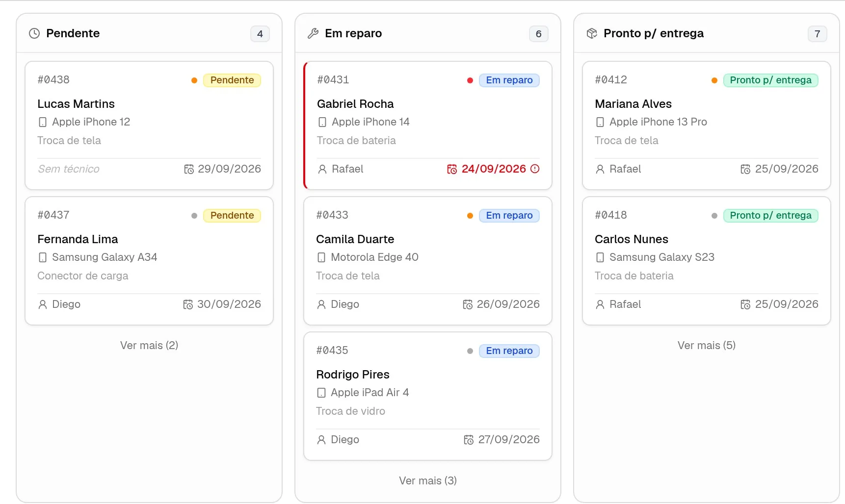The height and width of the screenshot is (504, 845).
Task: Click the phone icon next to Apple iPhone 12
Action: coord(43,122)
